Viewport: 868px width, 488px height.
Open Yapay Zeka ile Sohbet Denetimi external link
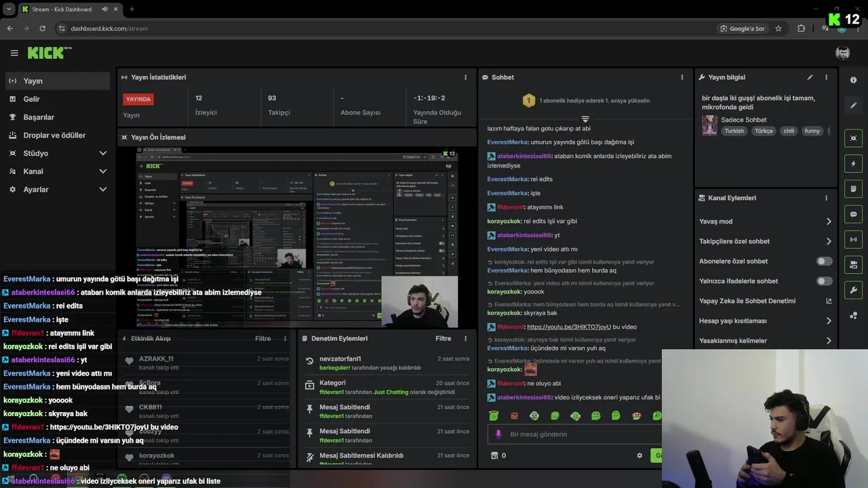point(829,301)
